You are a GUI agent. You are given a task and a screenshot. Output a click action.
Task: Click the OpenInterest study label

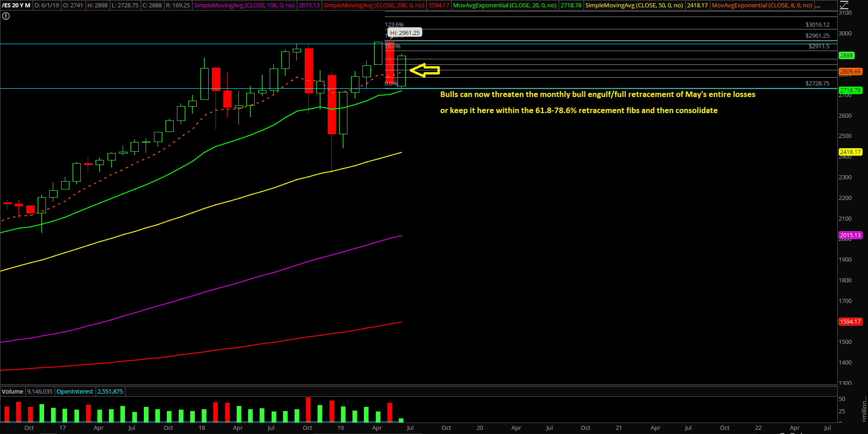click(75, 391)
